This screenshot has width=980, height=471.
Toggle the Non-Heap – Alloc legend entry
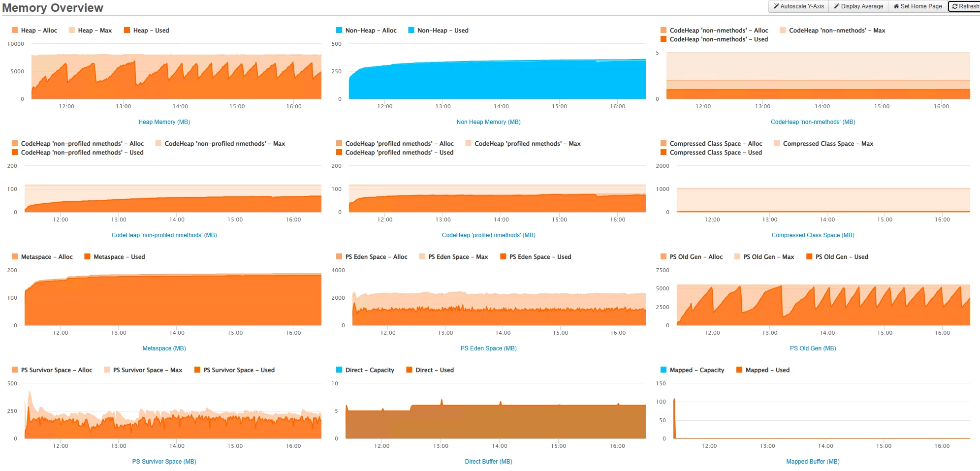(x=366, y=31)
